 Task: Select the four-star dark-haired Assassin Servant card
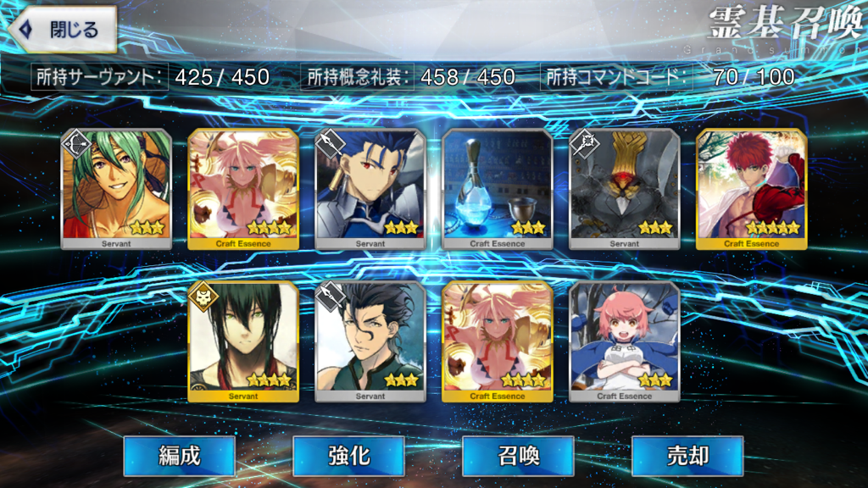coord(243,342)
